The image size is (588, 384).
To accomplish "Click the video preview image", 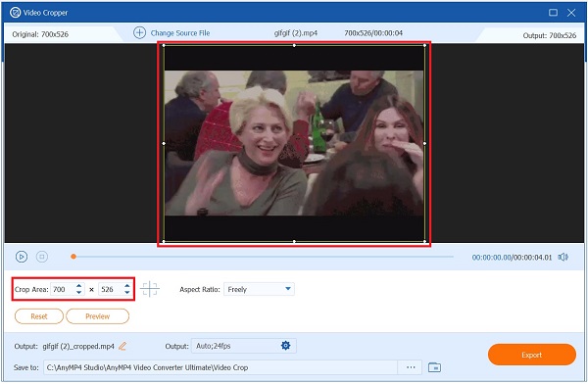I will tap(294, 143).
